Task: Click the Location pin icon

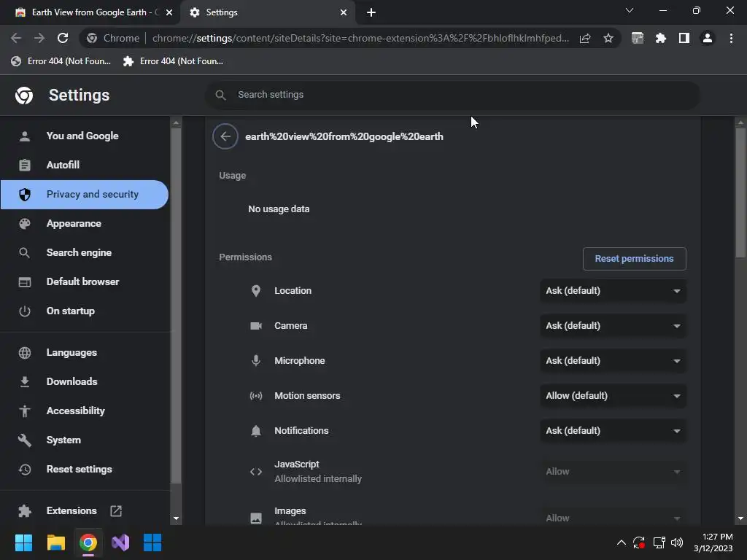Action: point(256,291)
